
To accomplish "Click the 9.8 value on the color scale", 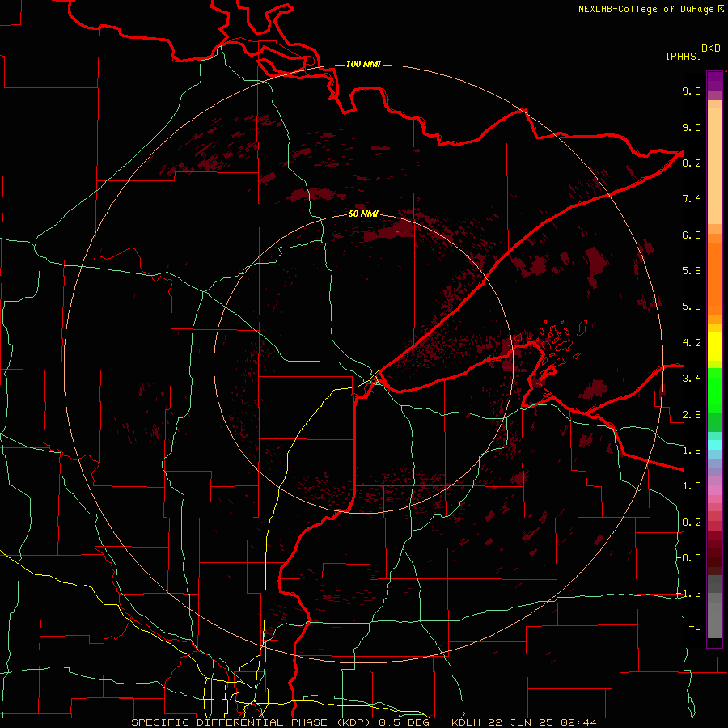I will click(x=692, y=91).
